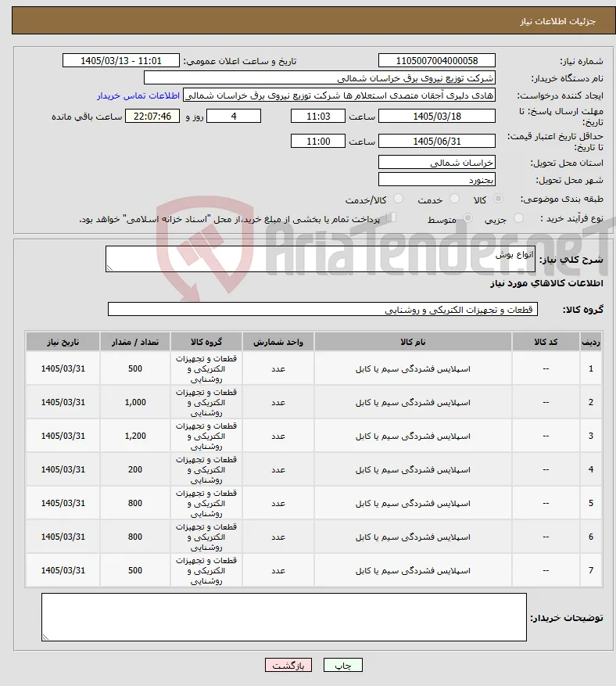
Task: Click the unit عدد in row 6
Action: pyautogui.click(x=278, y=537)
